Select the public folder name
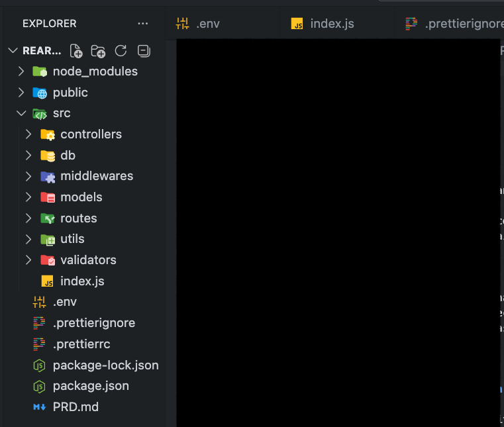The image size is (504, 427). click(70, 93)
